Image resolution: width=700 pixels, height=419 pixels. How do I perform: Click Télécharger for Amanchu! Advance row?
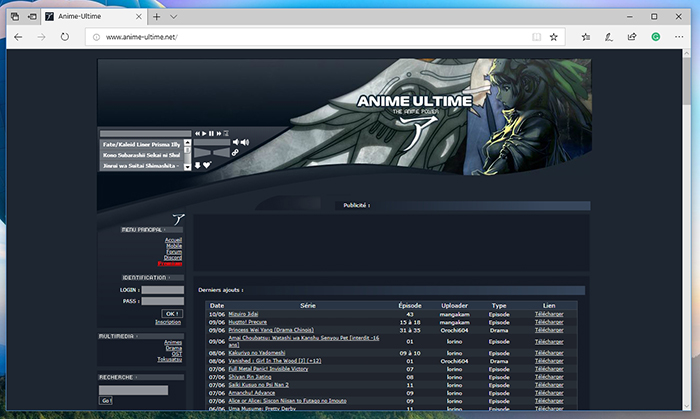(x=549, y=393)
